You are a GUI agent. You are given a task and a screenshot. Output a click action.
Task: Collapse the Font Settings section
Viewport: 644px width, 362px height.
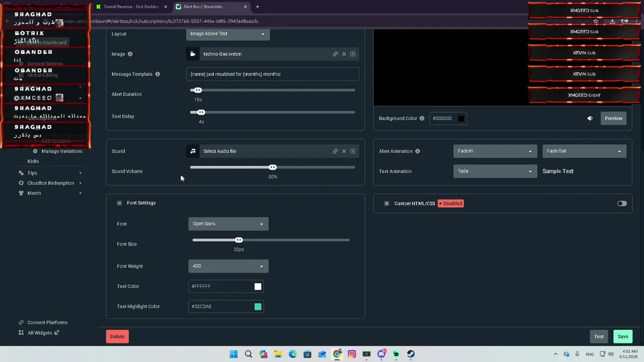pyautogui.click(x=119, y=203)
